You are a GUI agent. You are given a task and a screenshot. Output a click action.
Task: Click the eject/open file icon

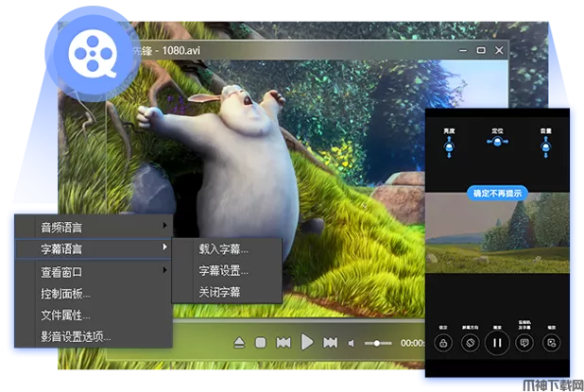point(239,342)
